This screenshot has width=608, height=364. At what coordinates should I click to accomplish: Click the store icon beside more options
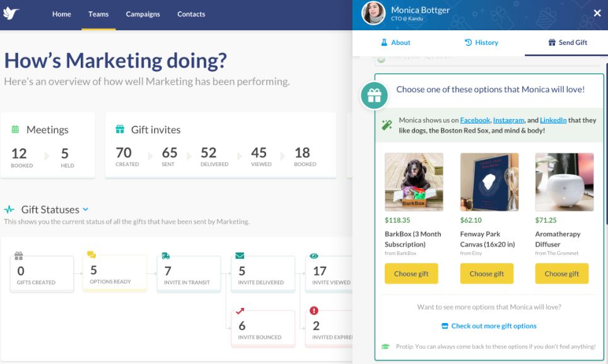point(445,326)
